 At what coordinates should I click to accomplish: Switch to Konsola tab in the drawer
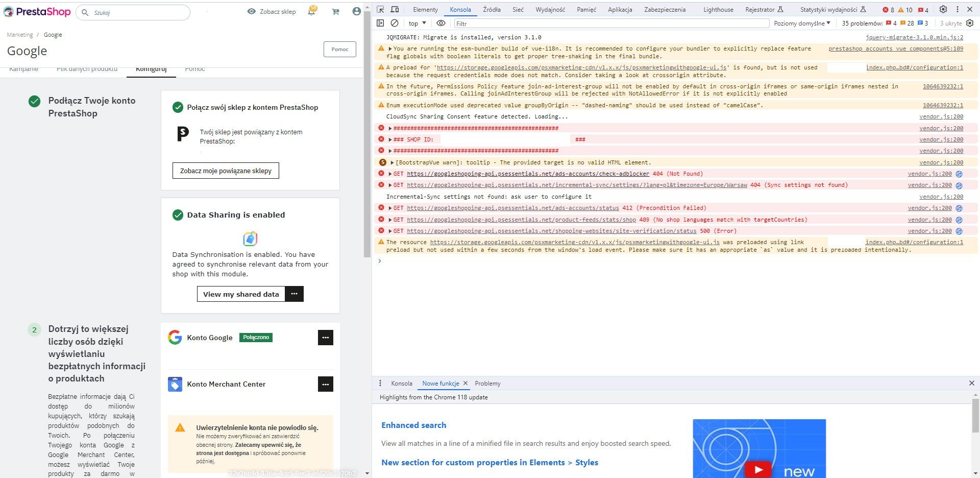coord(402,384)
